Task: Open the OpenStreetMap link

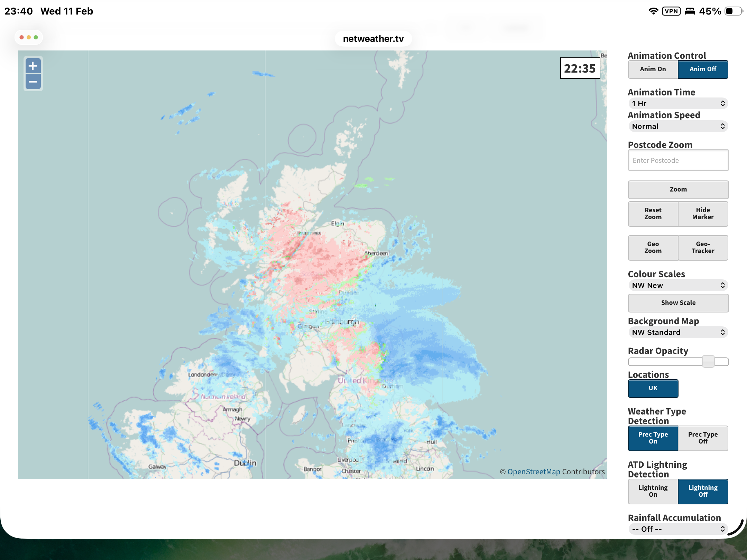Action: 534,472
